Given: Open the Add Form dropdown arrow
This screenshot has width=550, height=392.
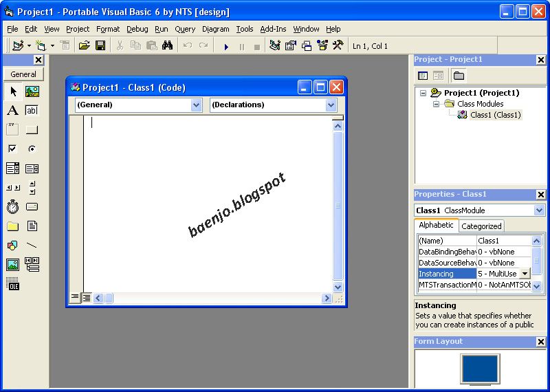Looking at the screenshot, I should pos(53,45).
